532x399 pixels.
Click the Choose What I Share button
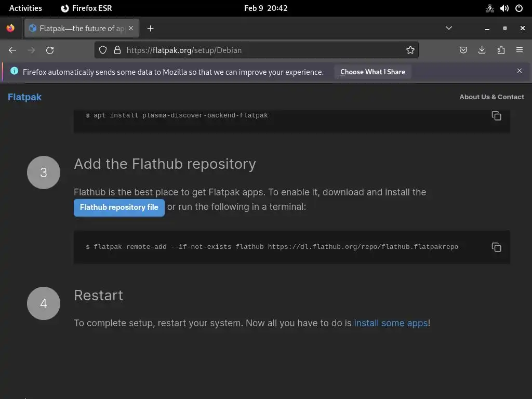pyautogui.click(x=373, y=72)
